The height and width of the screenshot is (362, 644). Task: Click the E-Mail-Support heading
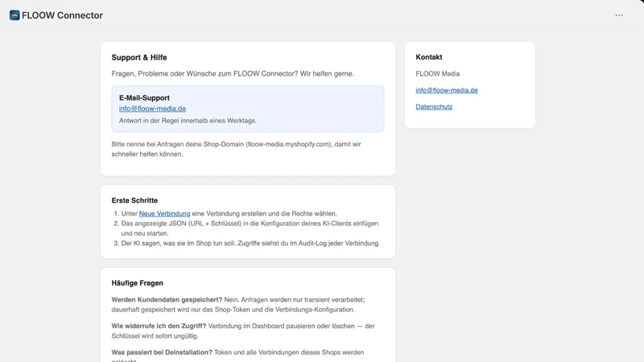144,97
